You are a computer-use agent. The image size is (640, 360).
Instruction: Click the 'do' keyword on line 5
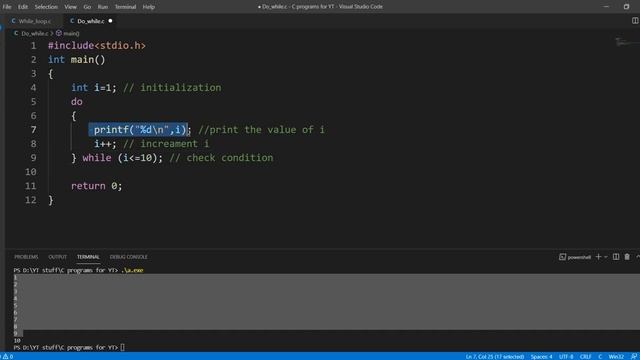tap(77, 102)
